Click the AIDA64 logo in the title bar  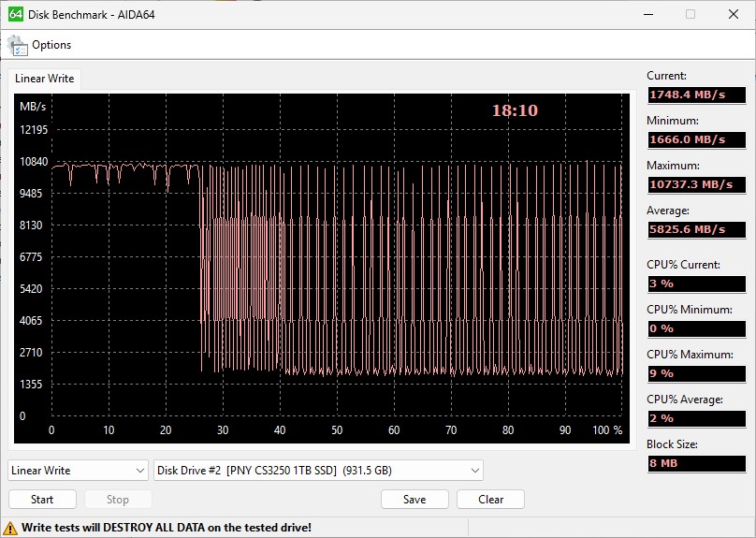(x=16, y=14)
